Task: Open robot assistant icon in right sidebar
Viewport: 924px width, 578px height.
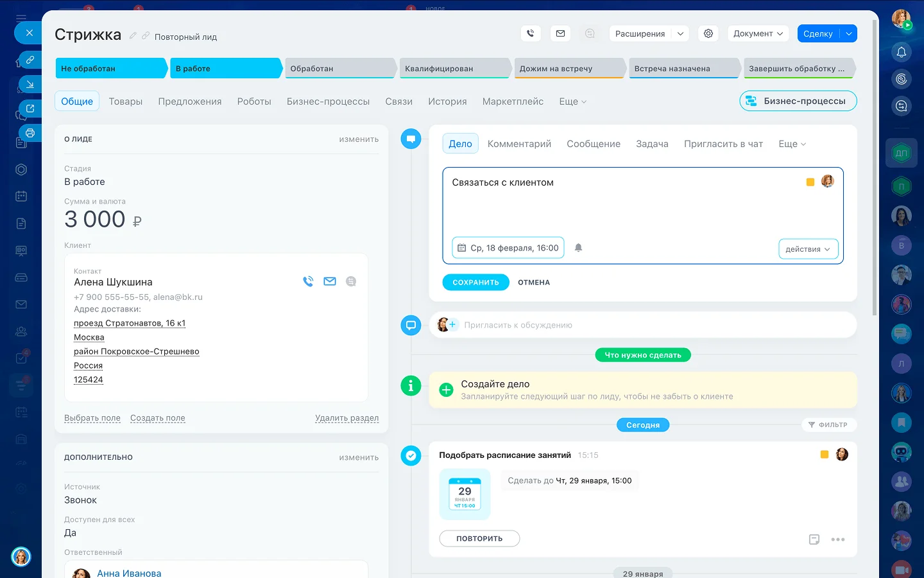Action: point(902,452)
